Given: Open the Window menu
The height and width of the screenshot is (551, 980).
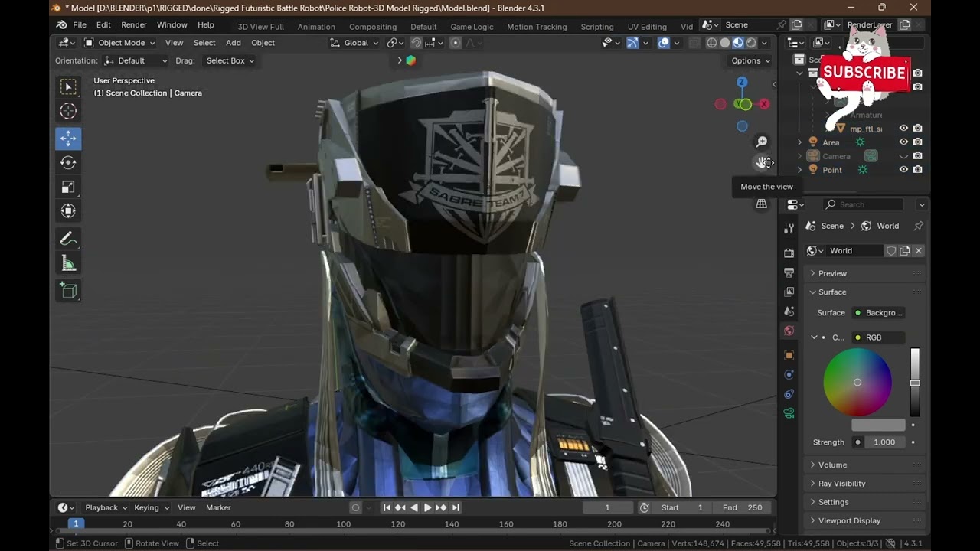Looking at the screenshot, I should tap(171, 25).
